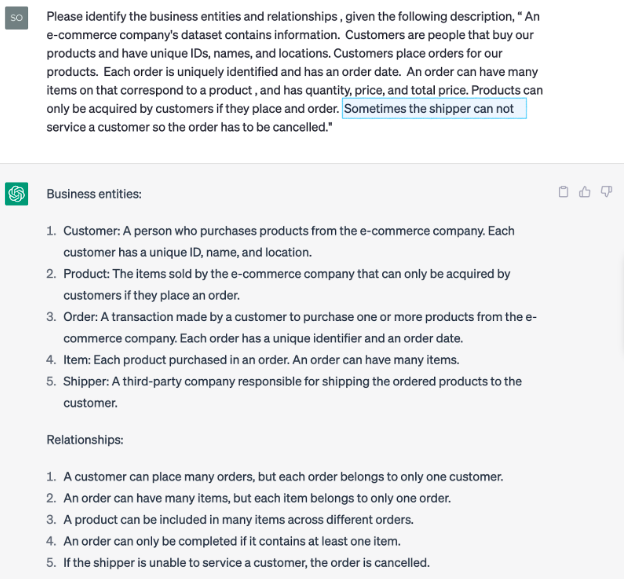Click the 'Product' entity list item
Screen dimensions: 624x579
287,285
